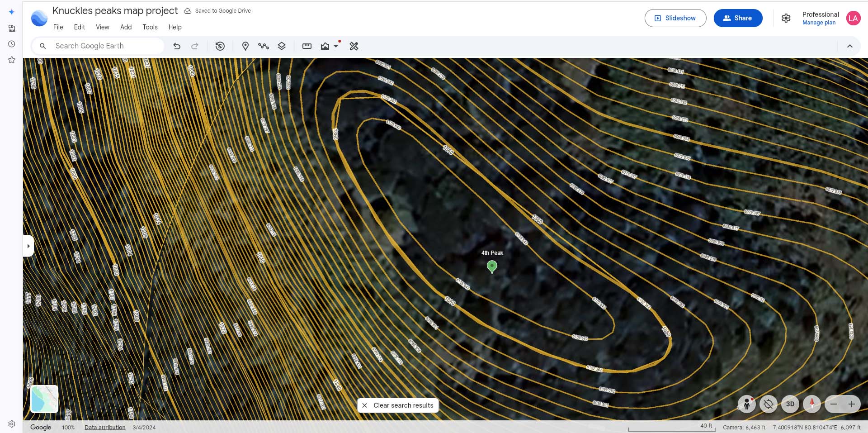Click the image overlay toolbar icon
This screenshot has height=433, width=868.
point(325,46)
